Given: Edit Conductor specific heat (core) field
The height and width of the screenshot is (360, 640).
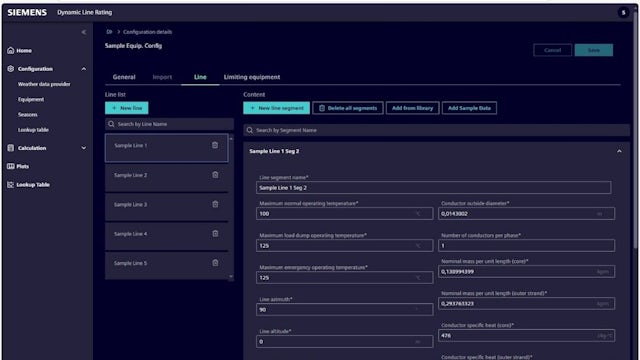Looking at the screenshot, I should coord(526,336).
